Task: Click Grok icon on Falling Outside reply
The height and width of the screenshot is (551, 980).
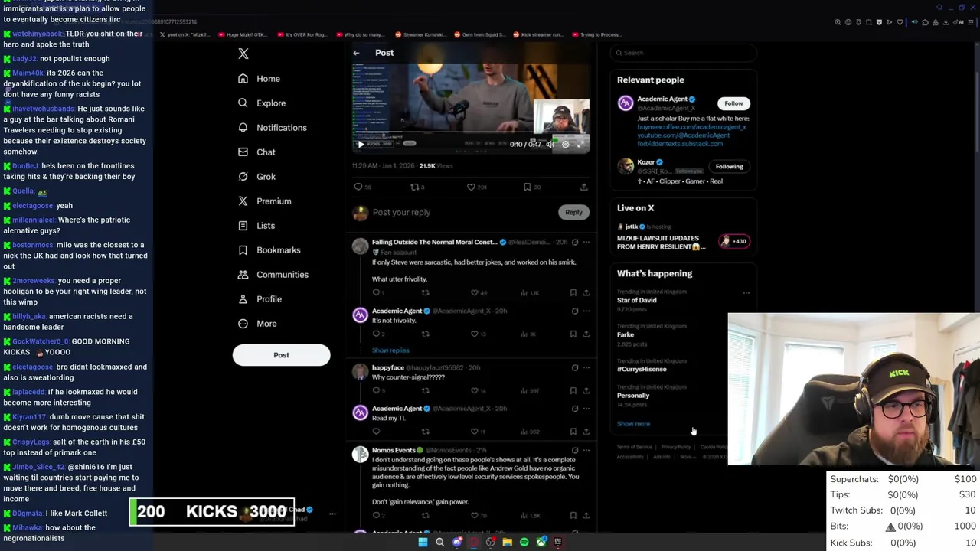Action: (574, 242)
